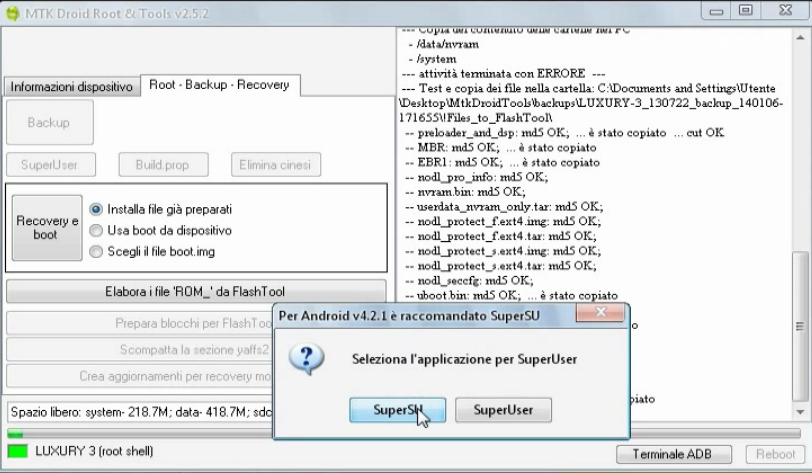Click the question mark dialog icon
The height and width of the screenshot is (473, 812).
pyautogui.click(x=307, y=359)
